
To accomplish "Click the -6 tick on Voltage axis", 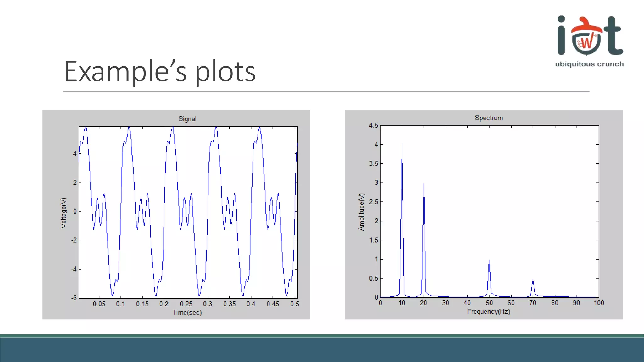I will (x=74, y=298).
